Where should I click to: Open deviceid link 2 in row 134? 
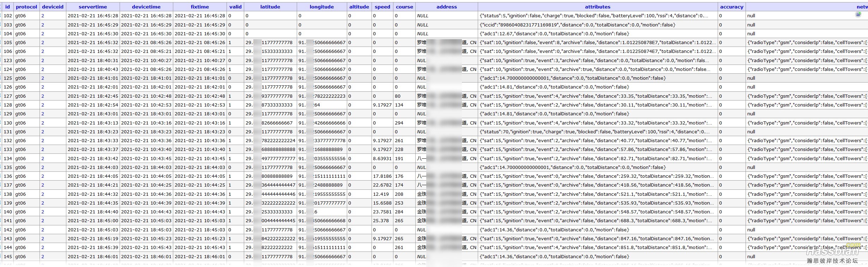tap(43, 159)
